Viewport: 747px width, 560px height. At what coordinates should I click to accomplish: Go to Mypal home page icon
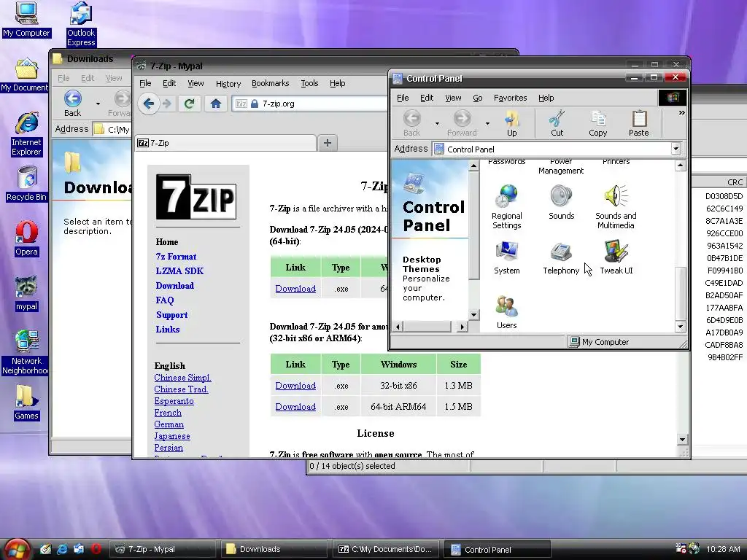point(216,104)
